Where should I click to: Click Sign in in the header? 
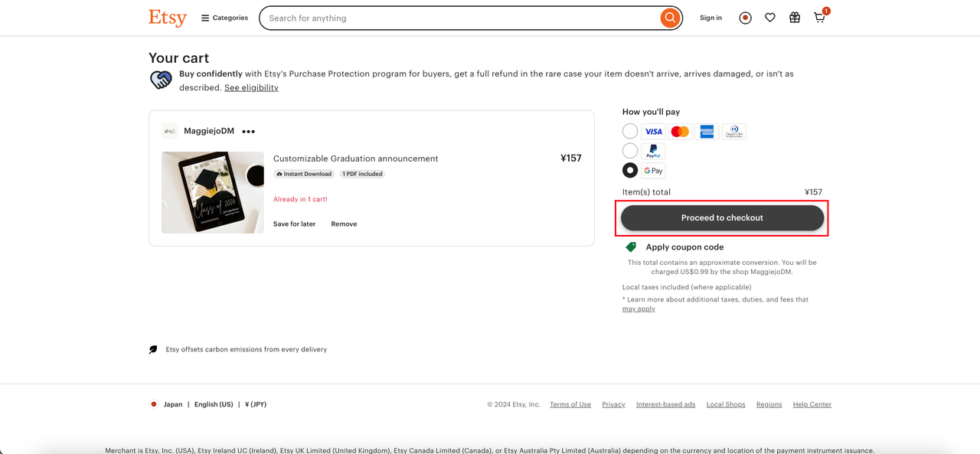(x=710, y=18)
